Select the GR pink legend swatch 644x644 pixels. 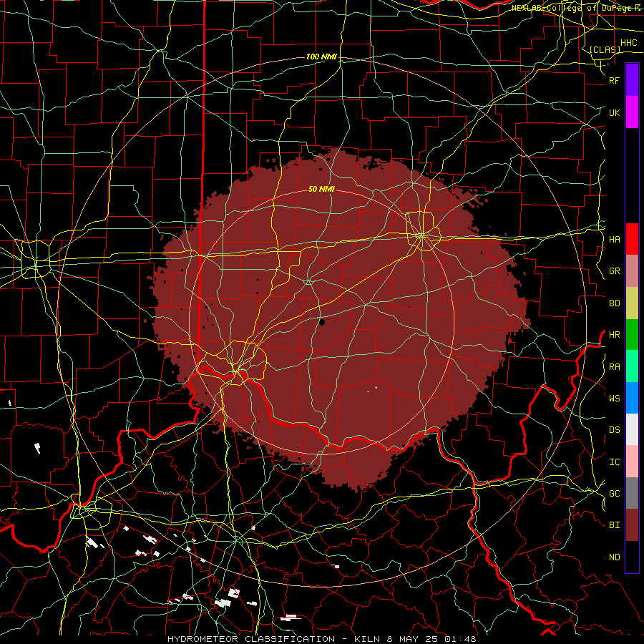(x=632, y=271)
